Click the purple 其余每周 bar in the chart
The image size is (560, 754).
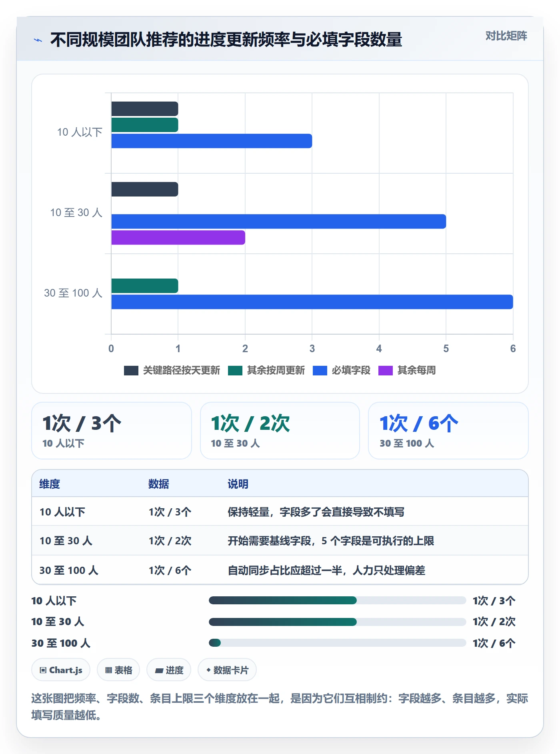[x=178, y=237]
